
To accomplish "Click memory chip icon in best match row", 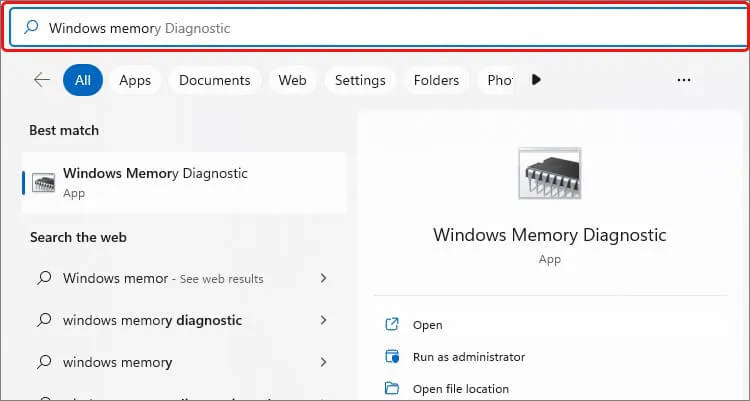I will tap(44, 183).
